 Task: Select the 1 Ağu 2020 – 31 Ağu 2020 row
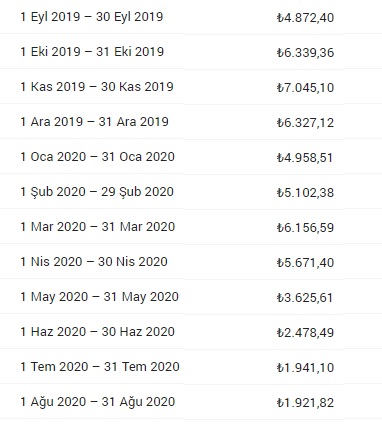click(x=191, y=402)
